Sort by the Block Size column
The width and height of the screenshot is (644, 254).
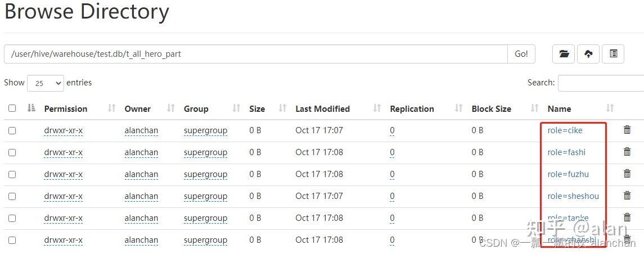491,109
